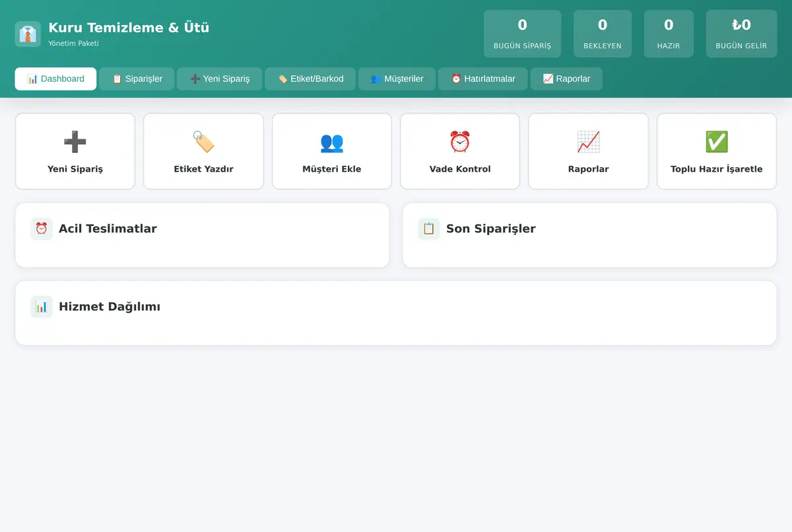Click the Yeni Sipariş quick action label
This screenshot has height=532, width=792.
coord(75,169)
